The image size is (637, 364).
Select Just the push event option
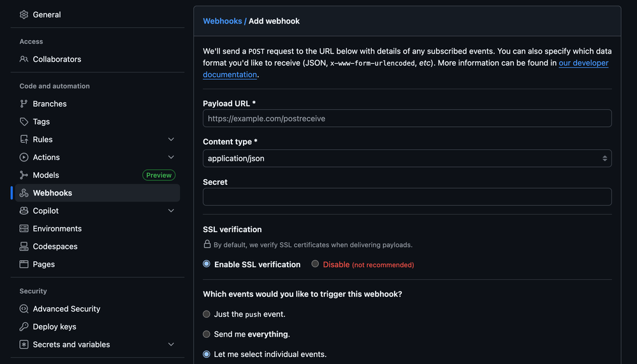[x=207, y=314]
